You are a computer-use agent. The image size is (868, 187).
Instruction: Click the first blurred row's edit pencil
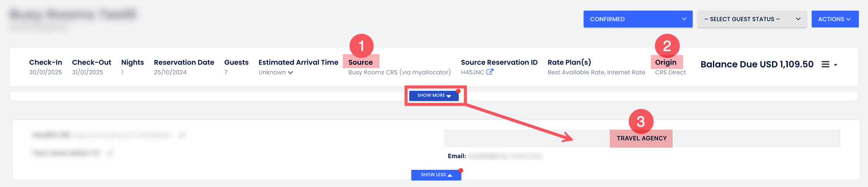point(182,135)
